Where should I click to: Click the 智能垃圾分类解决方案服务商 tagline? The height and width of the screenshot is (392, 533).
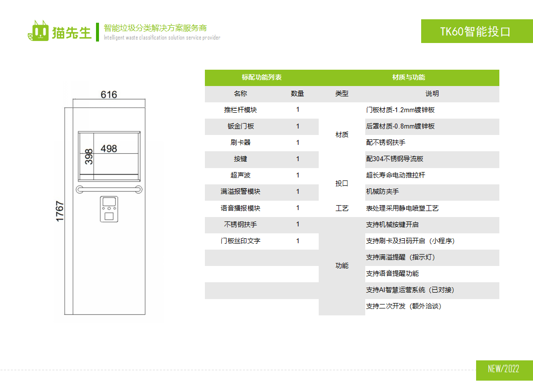[155, 28]
